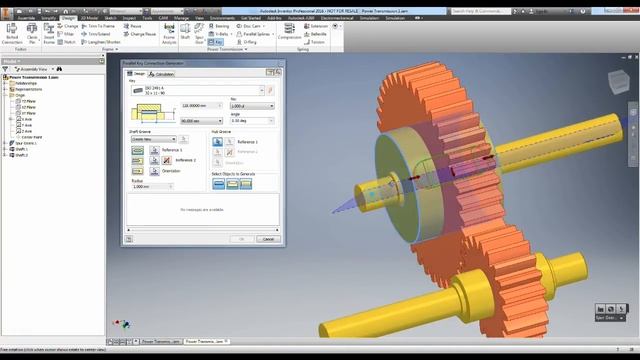Click the Cancel button in dialog
Screen dimensions: 640x360
tap(268, 239)
